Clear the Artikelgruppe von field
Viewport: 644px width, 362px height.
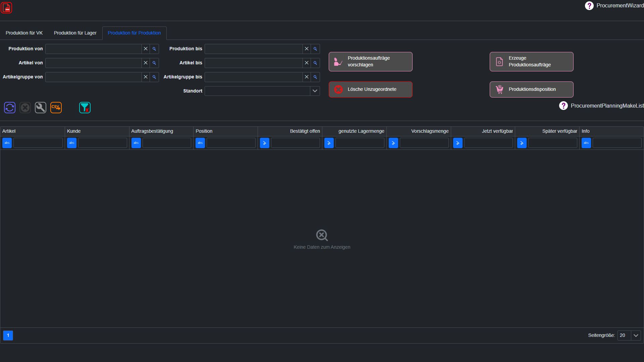click(146, 77)
